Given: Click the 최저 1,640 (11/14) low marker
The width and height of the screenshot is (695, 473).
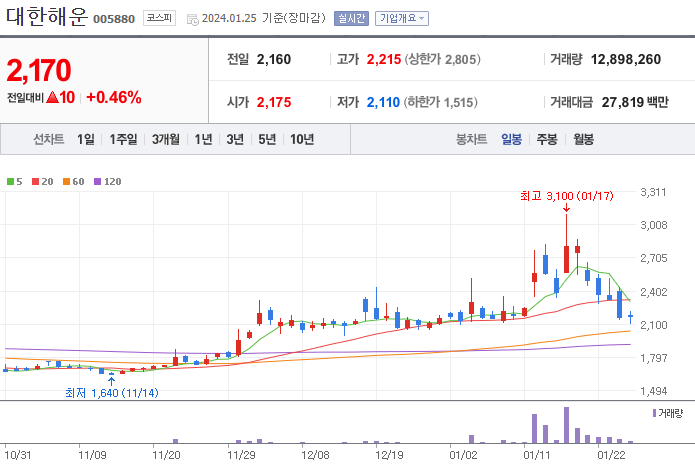Looking at the screenshot, I should pos(112,393).
